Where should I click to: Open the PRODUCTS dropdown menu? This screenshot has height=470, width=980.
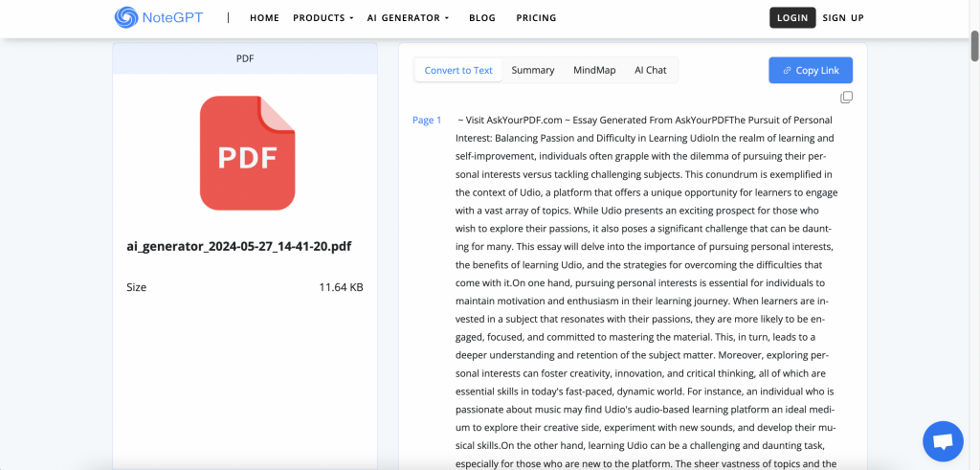coord(323,18)
